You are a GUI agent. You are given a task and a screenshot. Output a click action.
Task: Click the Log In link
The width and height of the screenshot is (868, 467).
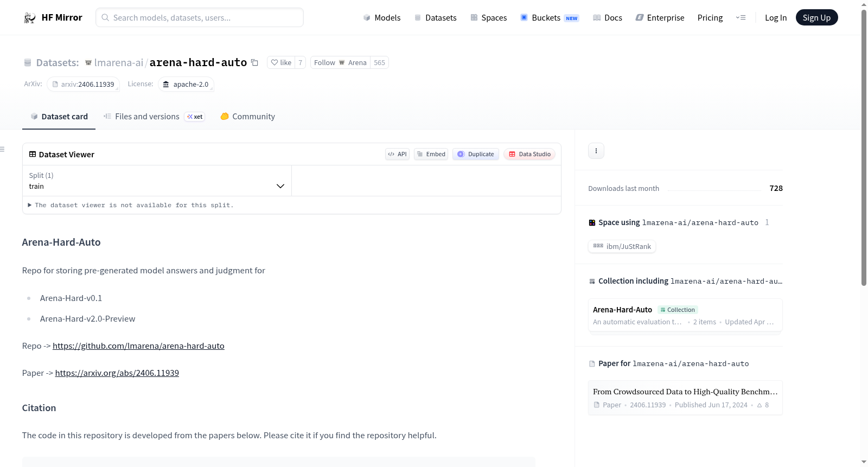(x=776, y=18)
